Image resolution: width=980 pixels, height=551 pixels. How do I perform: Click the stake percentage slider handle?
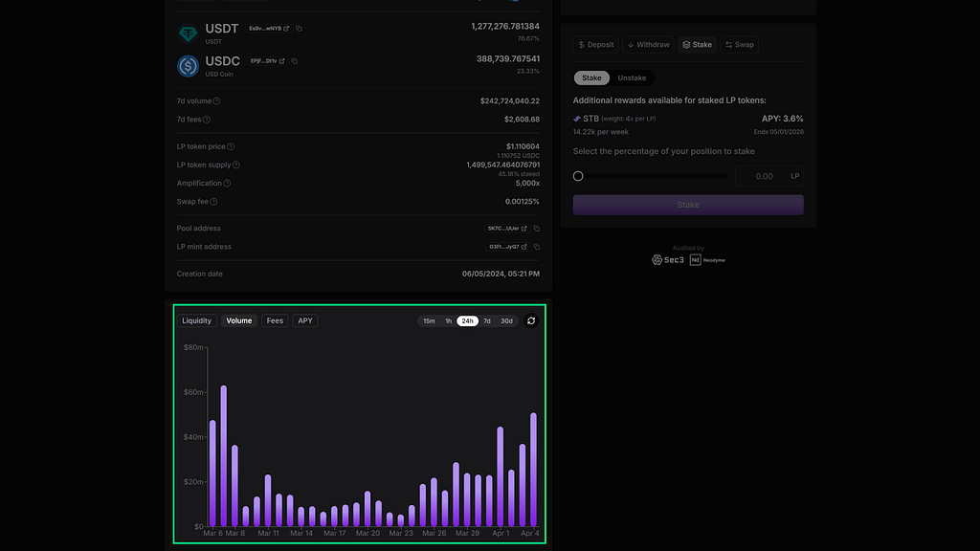(x=578, y=176)
